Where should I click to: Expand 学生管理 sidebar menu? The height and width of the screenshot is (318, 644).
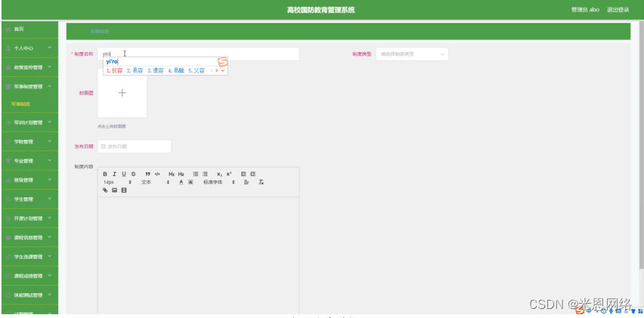tap(29, 199)
